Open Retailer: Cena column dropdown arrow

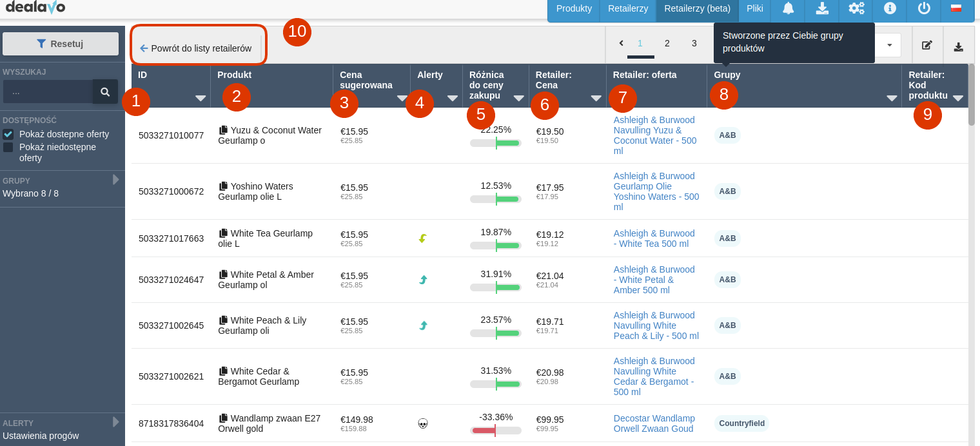596,98
